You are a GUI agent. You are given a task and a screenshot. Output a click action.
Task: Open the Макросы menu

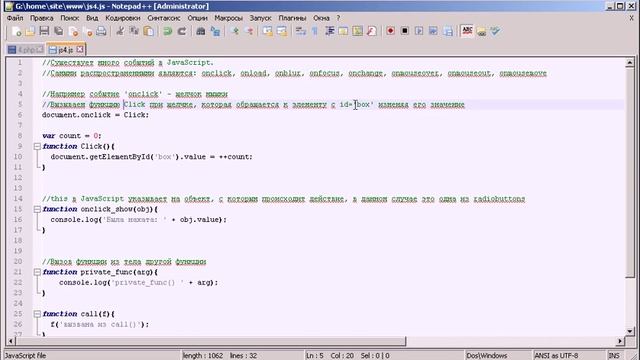coord(229,18)
